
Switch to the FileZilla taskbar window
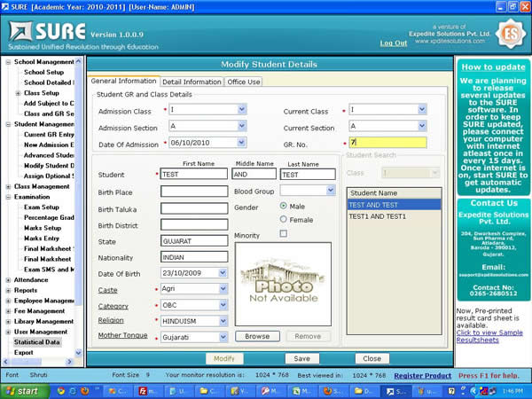[149, 391]
